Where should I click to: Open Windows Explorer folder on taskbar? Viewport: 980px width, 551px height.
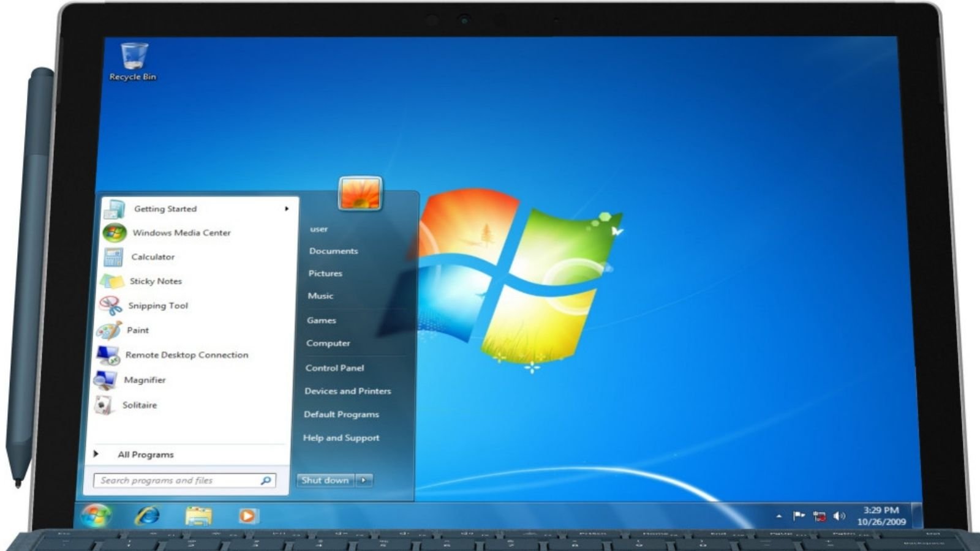pos(198,515)
